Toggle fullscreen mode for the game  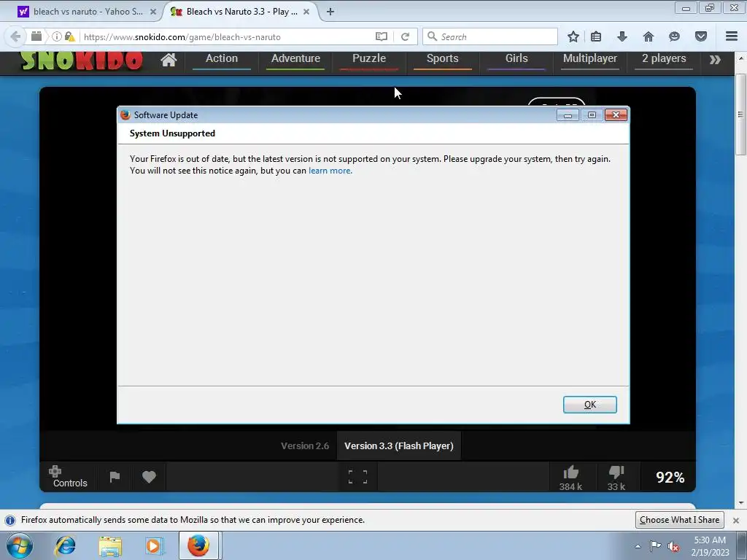pyautogui.click(x=357, y=477)
